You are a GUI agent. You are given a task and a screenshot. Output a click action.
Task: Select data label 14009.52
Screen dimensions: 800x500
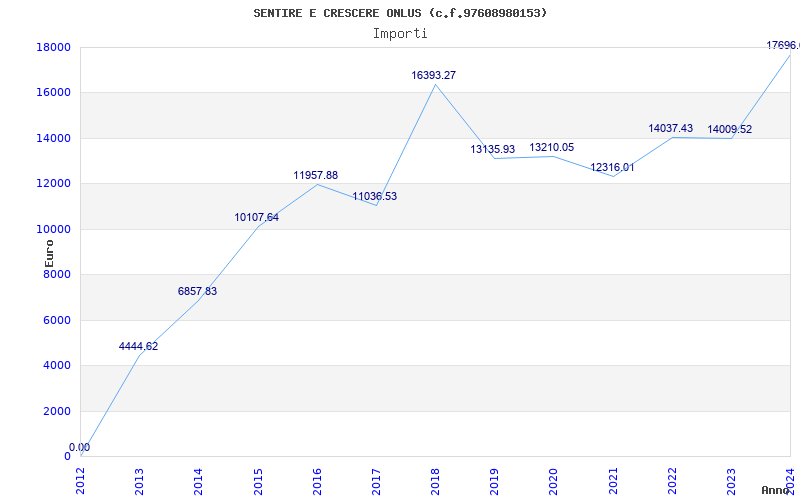729,130
